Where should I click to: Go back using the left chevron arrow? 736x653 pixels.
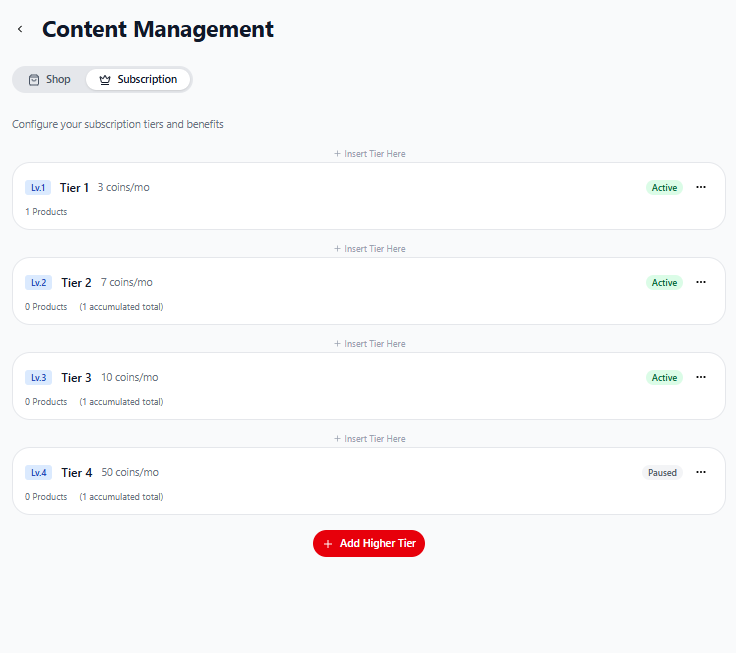click(20, 29)
